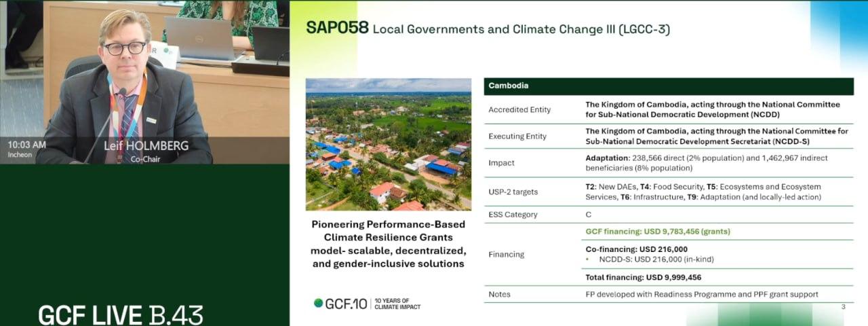
Task: Select the Accredited Entity row label
Action: pos(519,110)
